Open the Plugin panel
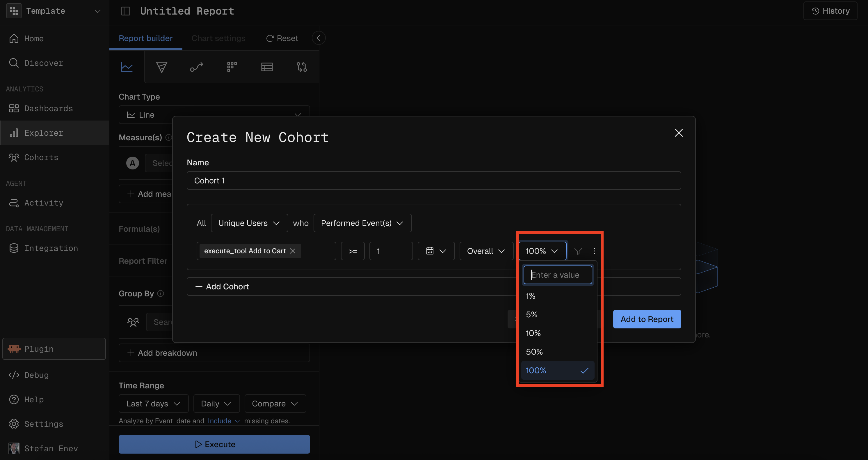Image resolution: width=868 pixels, height=460 pixels. (x=54, y=349)
